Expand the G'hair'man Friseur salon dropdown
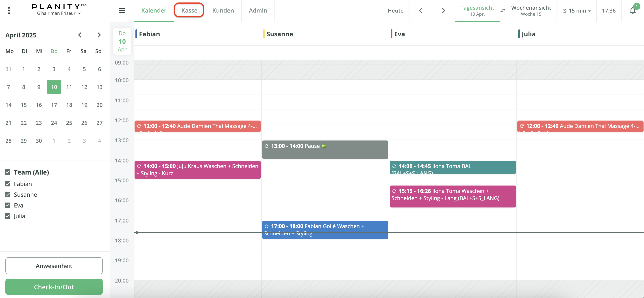644x298 pixels. click(x=59, y=13)
